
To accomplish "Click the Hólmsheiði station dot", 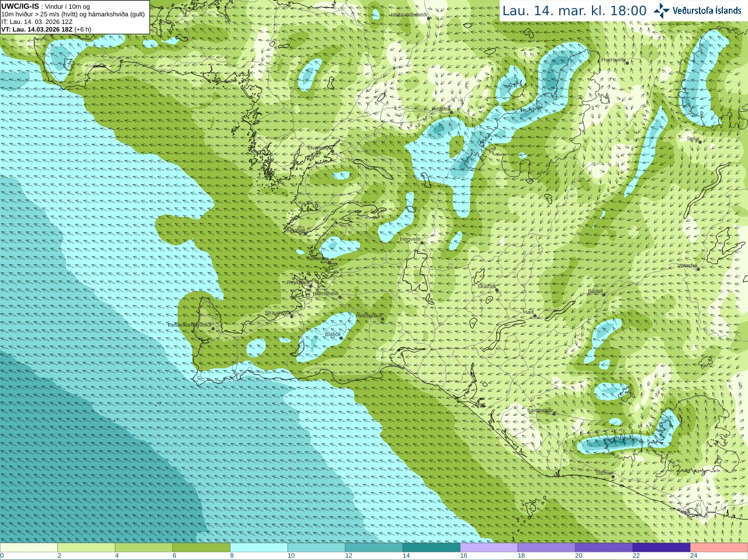I will pyautogui.click(x=340, y=297).
